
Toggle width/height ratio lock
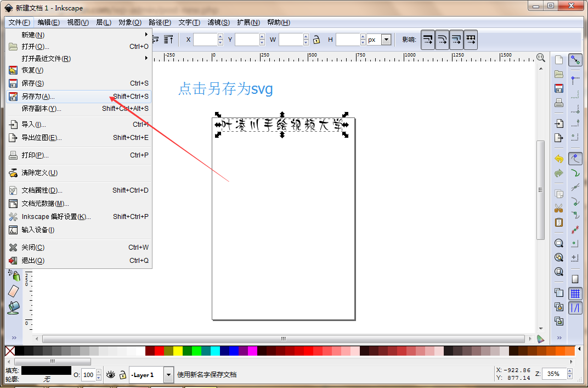316,40
